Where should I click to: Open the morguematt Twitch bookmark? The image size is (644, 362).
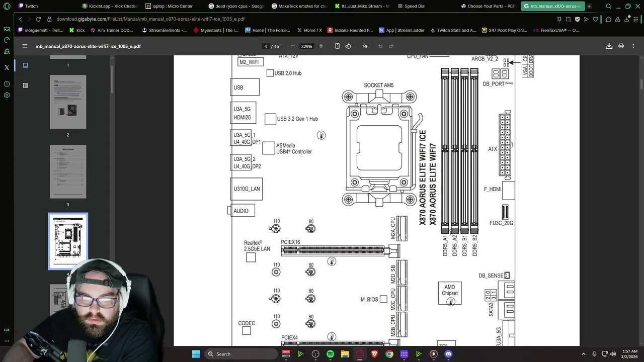[40, 30]
